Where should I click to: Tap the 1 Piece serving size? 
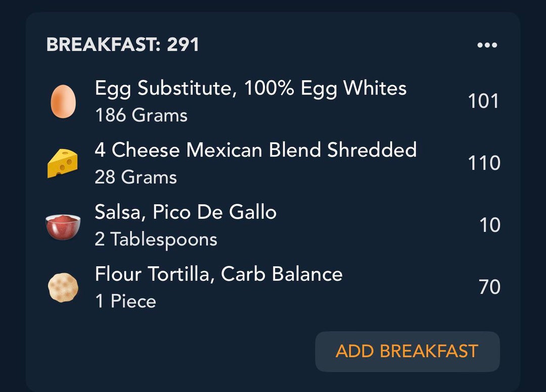(x=126, y=301)
